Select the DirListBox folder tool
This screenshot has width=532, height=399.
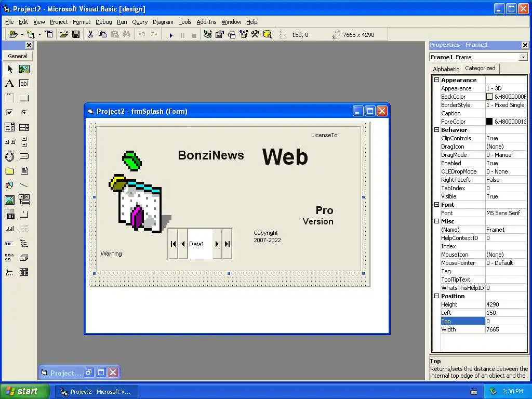(x=10, y=170)
